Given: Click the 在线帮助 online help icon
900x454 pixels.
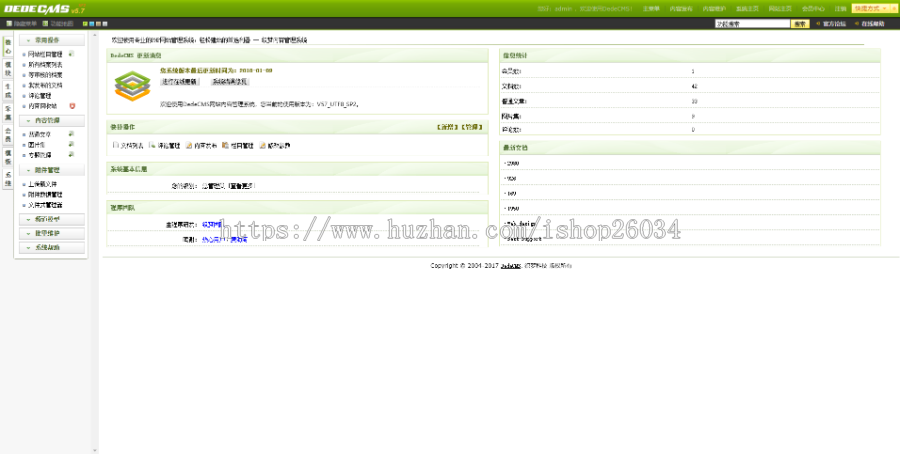Looking at the screenshot, I should [x=857, y=24].
